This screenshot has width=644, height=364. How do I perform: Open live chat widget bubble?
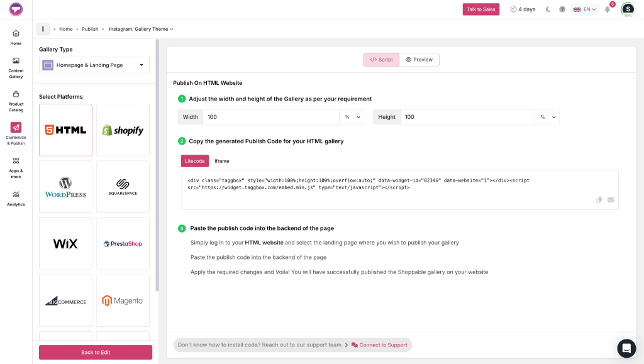click(x=626, y=348)
